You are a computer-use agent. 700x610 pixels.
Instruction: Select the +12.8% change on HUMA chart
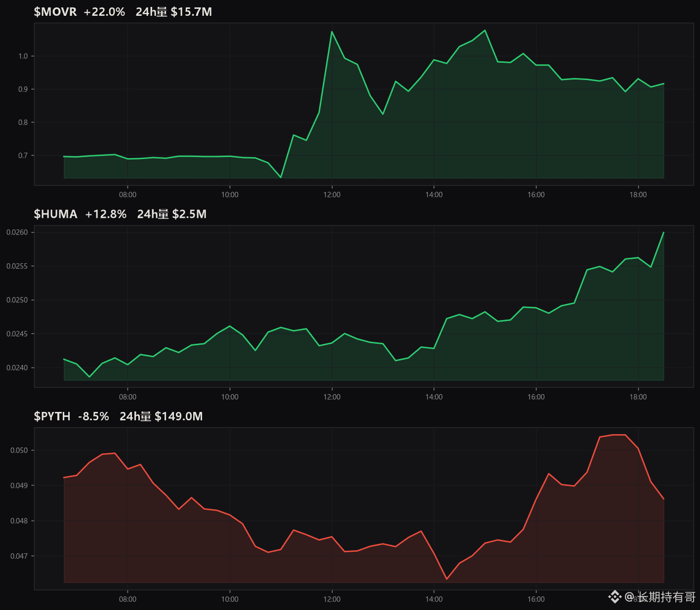(x=106, y=214)
